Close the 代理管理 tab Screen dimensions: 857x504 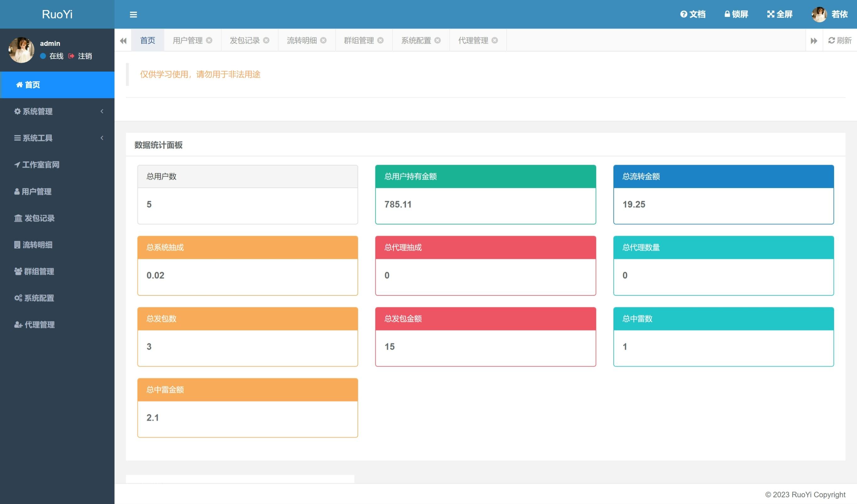click(495, 40)
